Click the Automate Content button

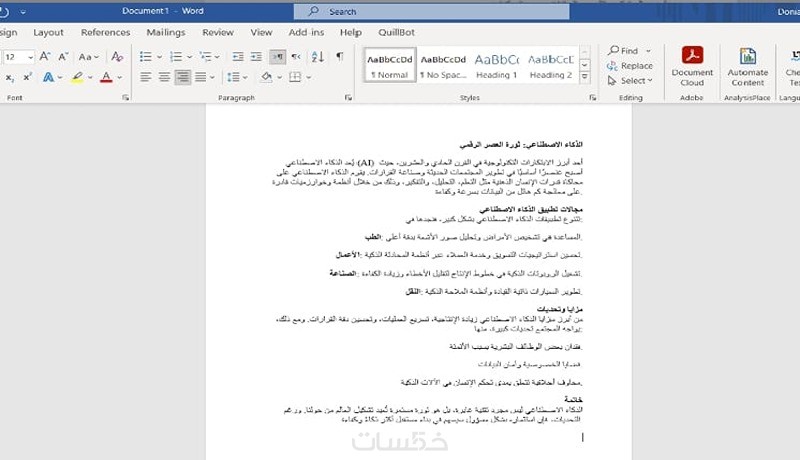pyautogui.click(x=747, y=66)
